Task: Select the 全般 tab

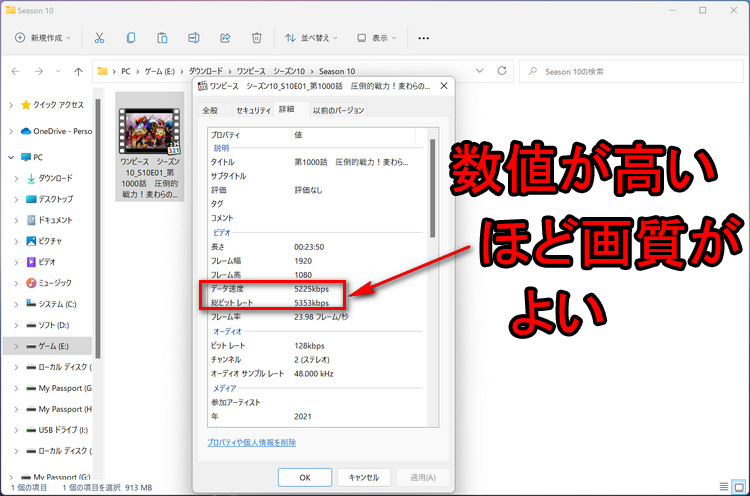Action: click(x=210, y=110)
